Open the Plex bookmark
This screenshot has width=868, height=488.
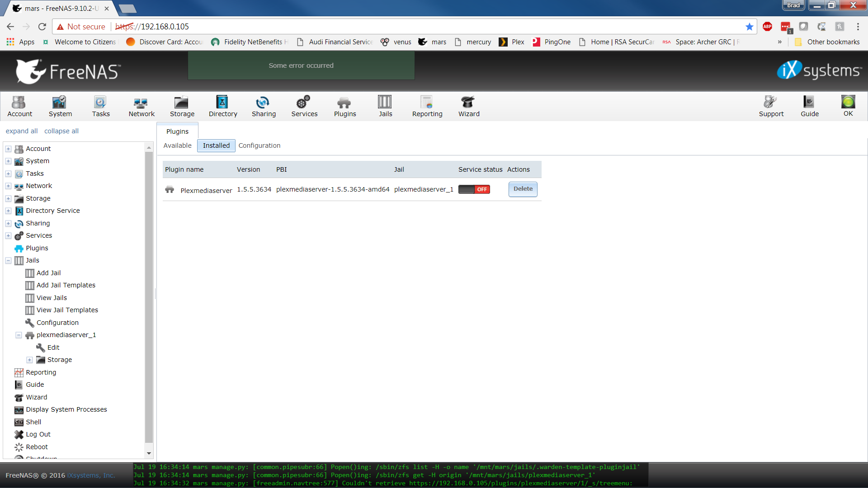[x=511, y=42]
